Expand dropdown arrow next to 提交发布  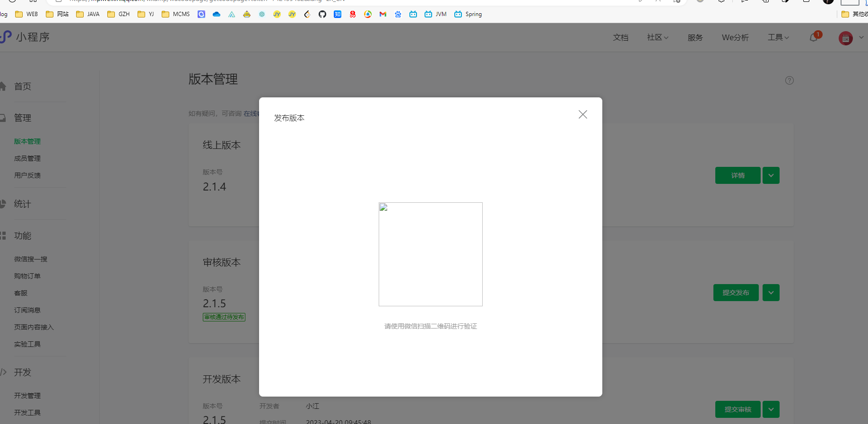[x=771, y=293]
